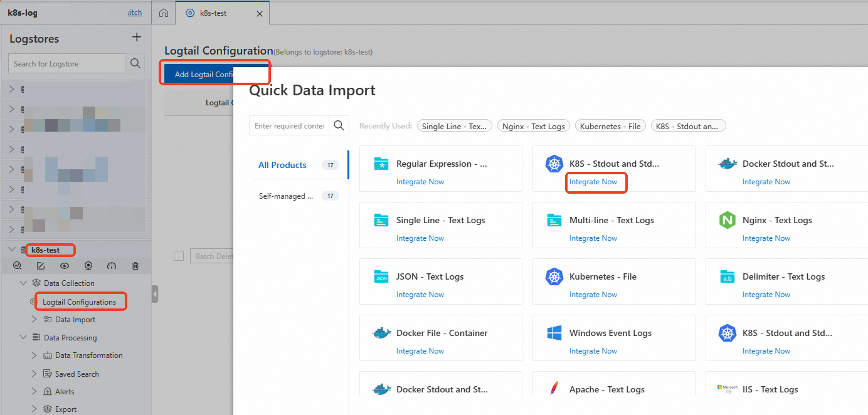This screenshot has height=415, width=868.
Task: Click Integrate Now under Nginx - Text Logs
Action: click(766, 238)
